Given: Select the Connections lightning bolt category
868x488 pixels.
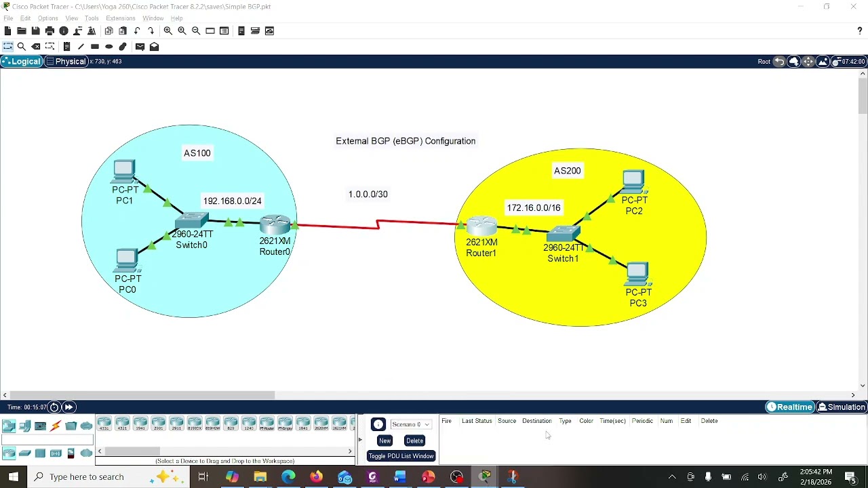Looking at the screenshot, I should [x=56, y=426].
